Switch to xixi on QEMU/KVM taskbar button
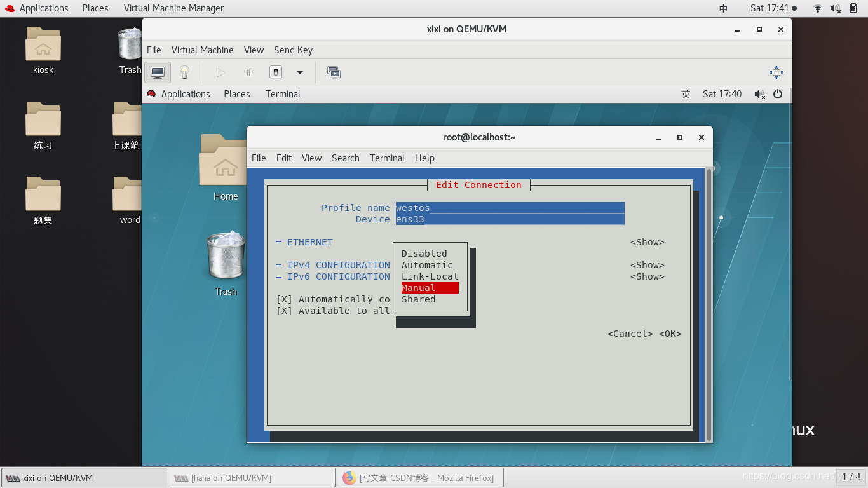The width and height of the screenshot is (868, 488). point(84,478)
